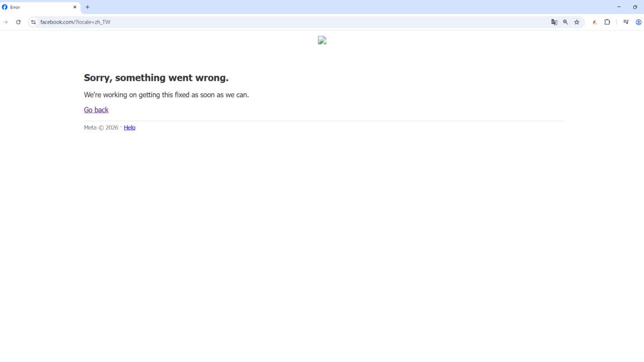Click the forward navigation arrow
This screenshot has width=644, height=362.
(6, 22)
